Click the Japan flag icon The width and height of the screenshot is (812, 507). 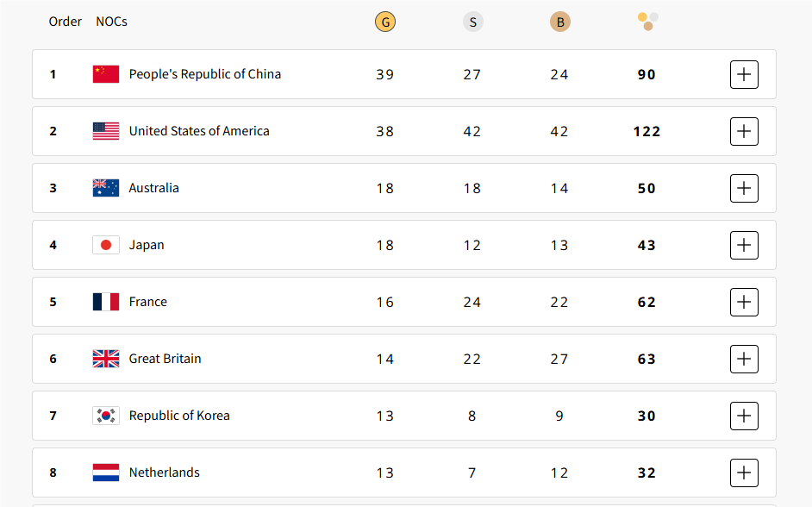pyautogui.click(x=106, y=245)
